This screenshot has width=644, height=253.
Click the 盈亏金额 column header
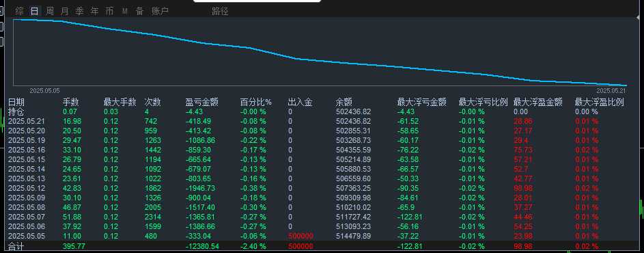(201, 103)
